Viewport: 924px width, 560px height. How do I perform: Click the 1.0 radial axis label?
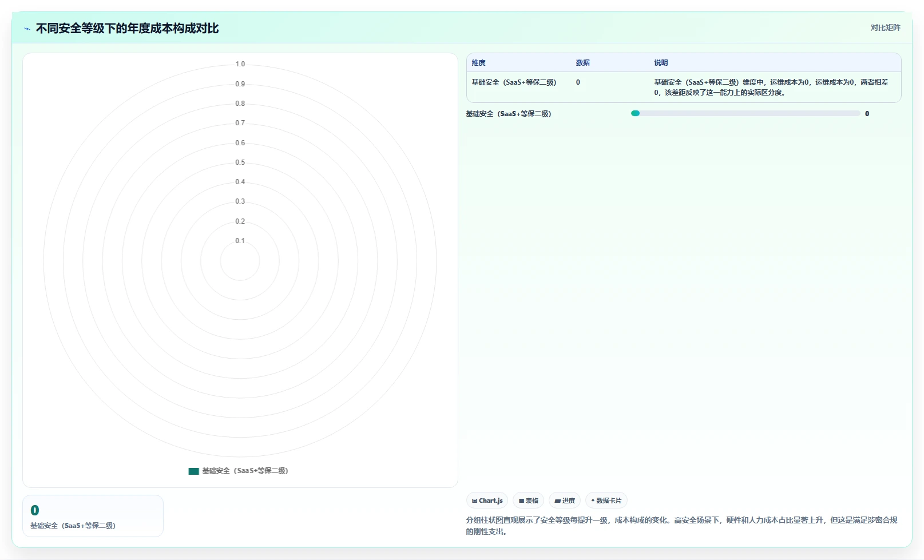click(x=240, y=64)
